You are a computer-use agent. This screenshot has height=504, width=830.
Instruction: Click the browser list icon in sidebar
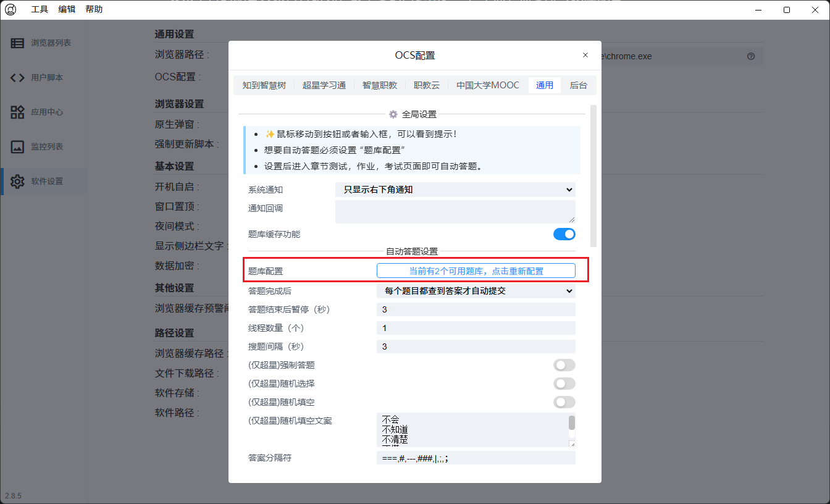[17, 43]
